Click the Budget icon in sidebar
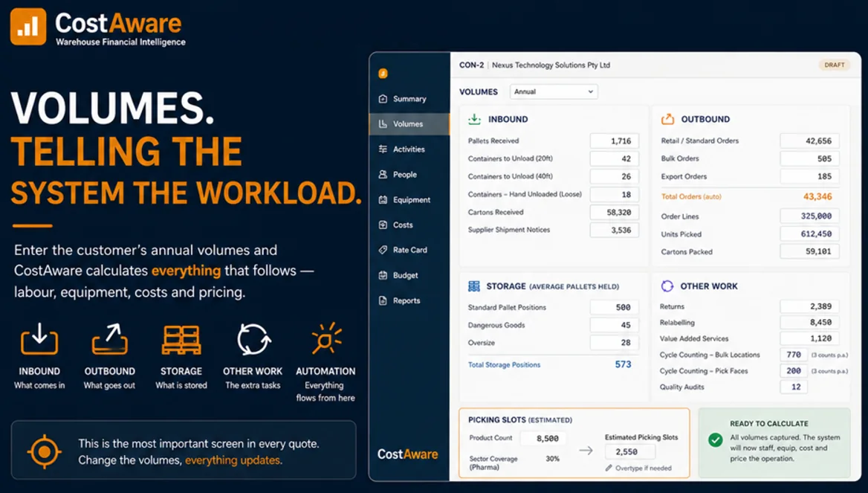Viewport: 868px width, 493px height. (x=383, y=275)
